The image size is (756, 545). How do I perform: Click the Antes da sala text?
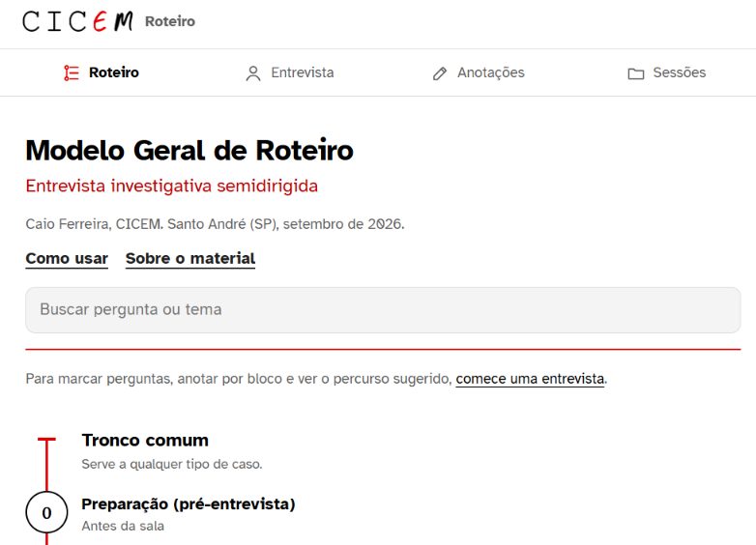(123, 527)
